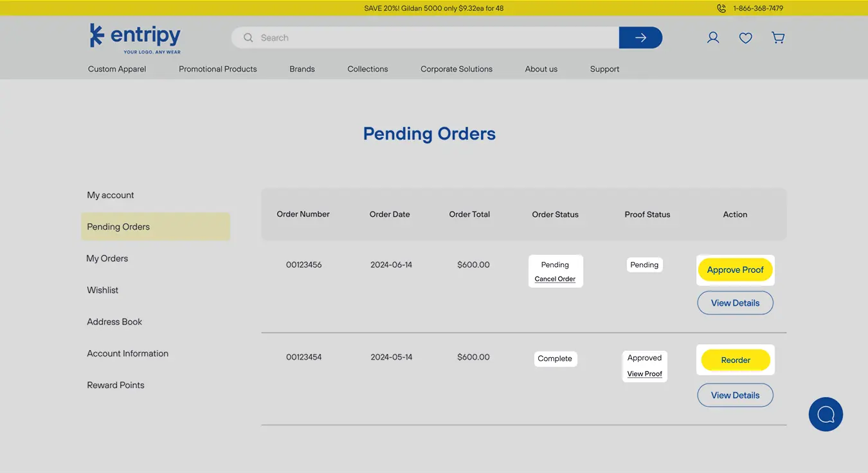The height and width of the screenshot is (473, 868).
Task: View Details for order 00123454
Action: (x=736, y=395)
